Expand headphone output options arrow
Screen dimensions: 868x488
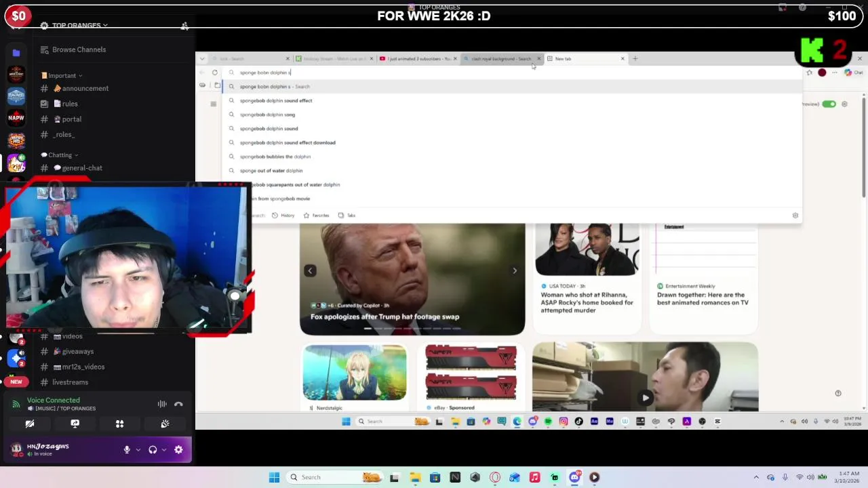point(164,449)
